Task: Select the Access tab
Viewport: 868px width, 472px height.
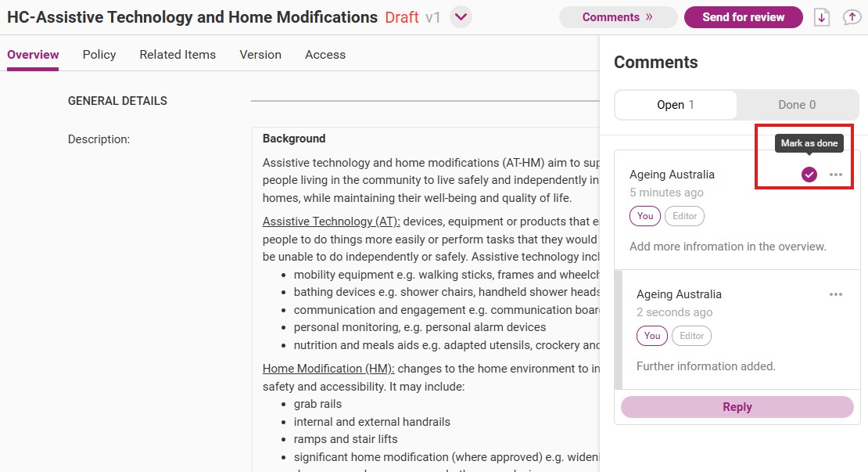Action: tap(325, 54)
